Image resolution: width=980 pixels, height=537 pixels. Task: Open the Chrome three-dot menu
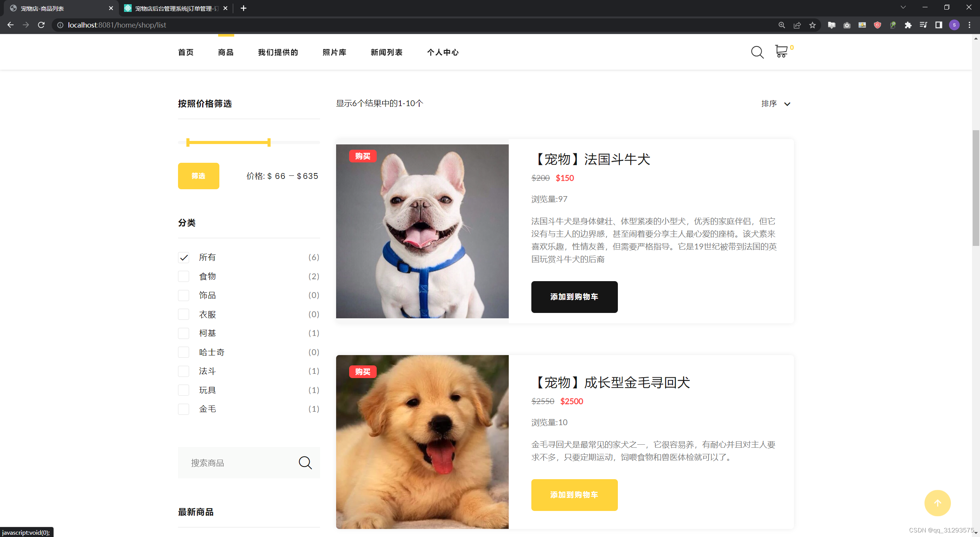click(969, 25)
